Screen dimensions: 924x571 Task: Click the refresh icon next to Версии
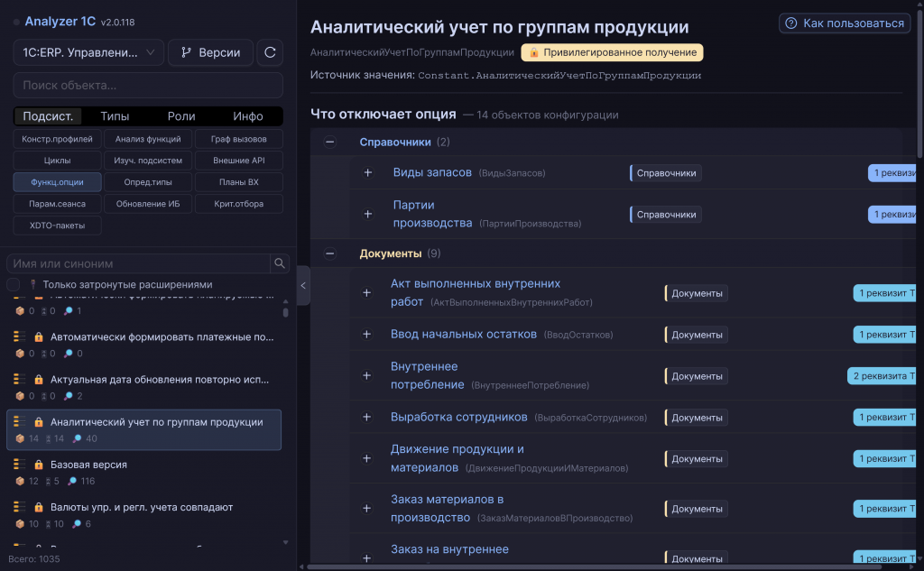tap(270, 52)
